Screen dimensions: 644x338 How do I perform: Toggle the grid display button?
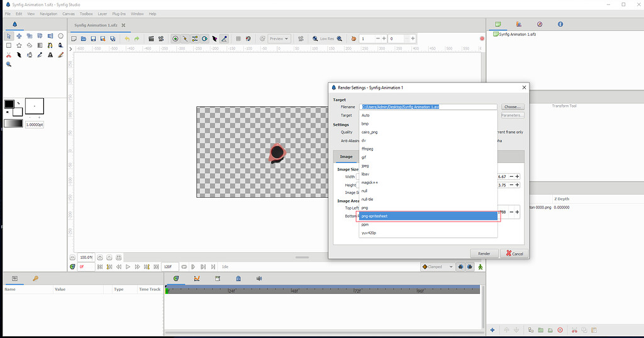click(x=238, y=38)
